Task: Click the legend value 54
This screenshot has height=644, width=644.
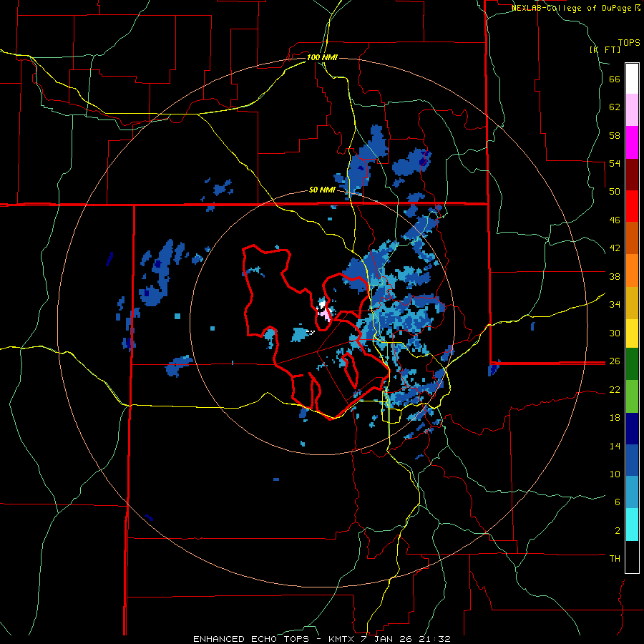Action: click(615, 163)
